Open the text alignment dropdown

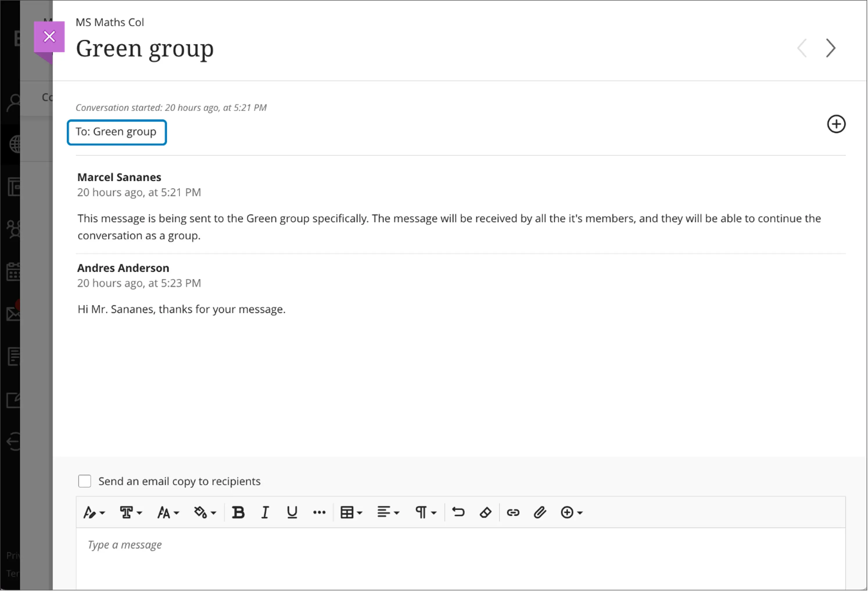click(388, 513)
